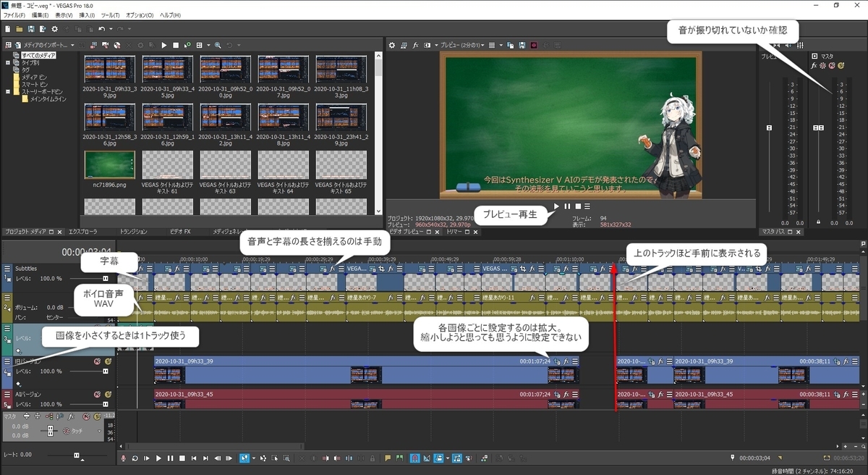The image size is (868, 475).
Task: Adjust the master bus volume fader
Action: 819,128
